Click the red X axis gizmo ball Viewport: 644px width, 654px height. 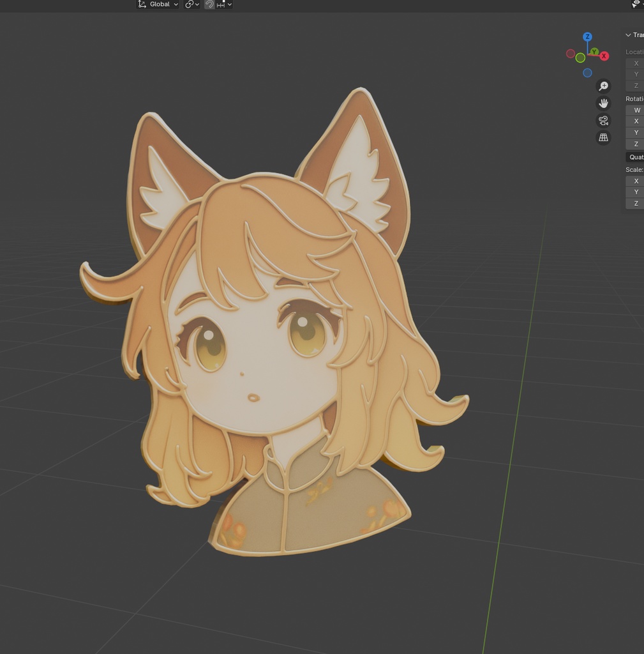[x=604, y=56]
